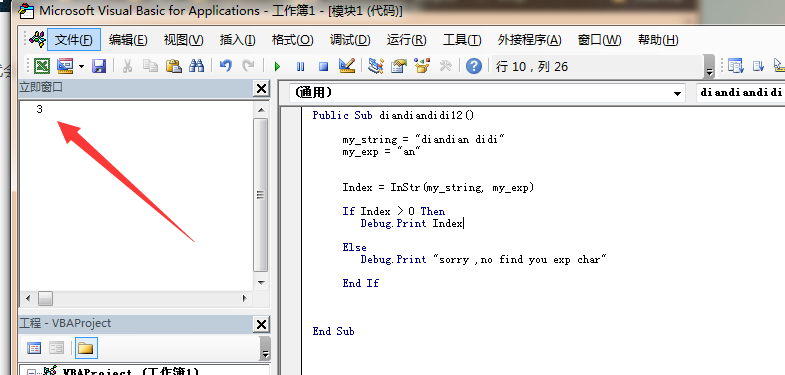The width and height of the screenshot is (785, 375).
Task: Click View Code icon in project panel
Action: [34, 348]
